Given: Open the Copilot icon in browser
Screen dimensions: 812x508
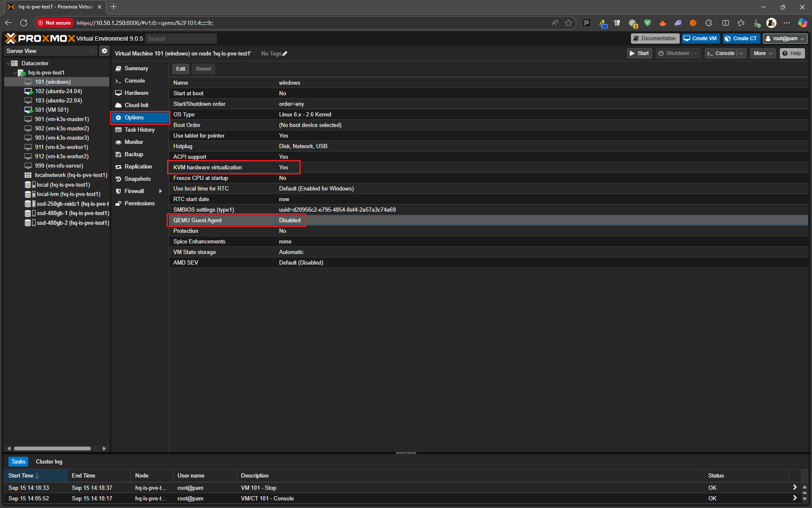Looking at the screenshot, I should [802, 23].
